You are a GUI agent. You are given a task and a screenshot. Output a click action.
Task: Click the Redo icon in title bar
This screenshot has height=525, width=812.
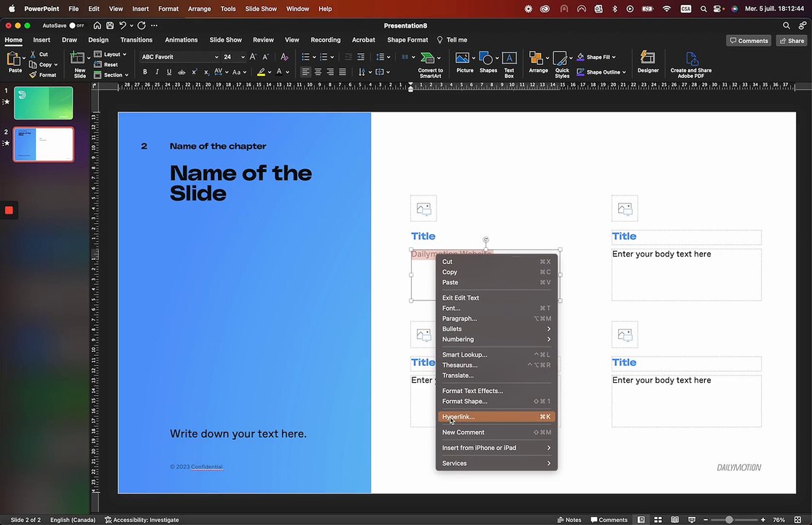pos(141,26)
